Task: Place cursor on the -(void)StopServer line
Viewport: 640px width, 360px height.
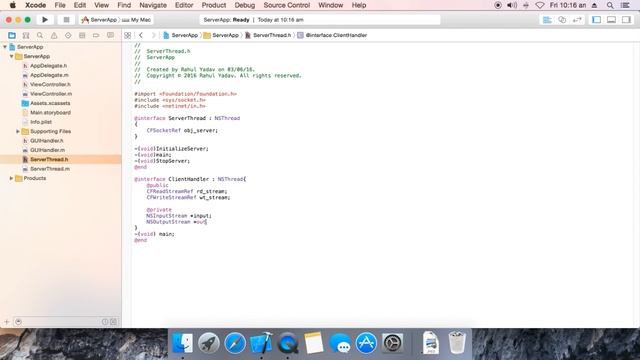Action: coord(162,161)
